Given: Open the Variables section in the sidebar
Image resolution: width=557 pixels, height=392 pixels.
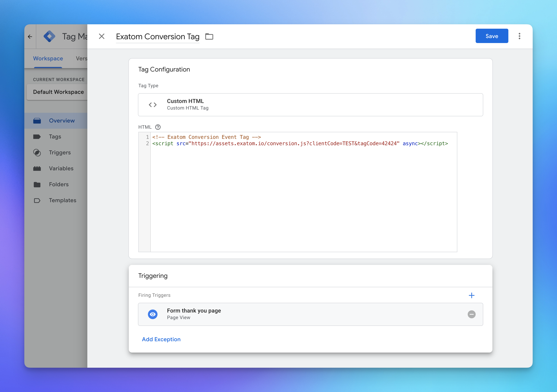Looking at the screenshot, I should pos(56,169).
